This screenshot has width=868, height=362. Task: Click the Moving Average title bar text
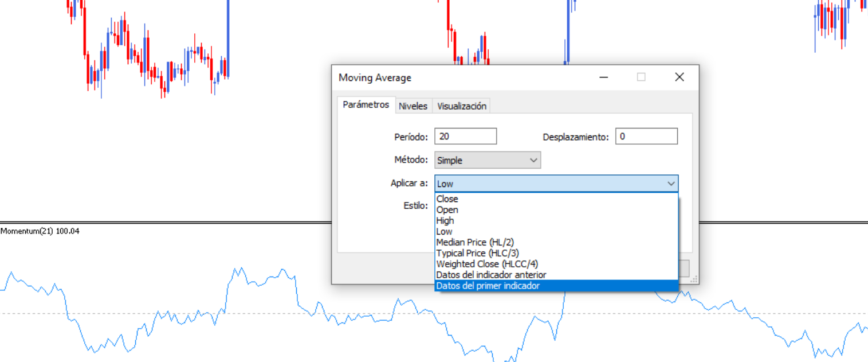(x=375, y=78)
